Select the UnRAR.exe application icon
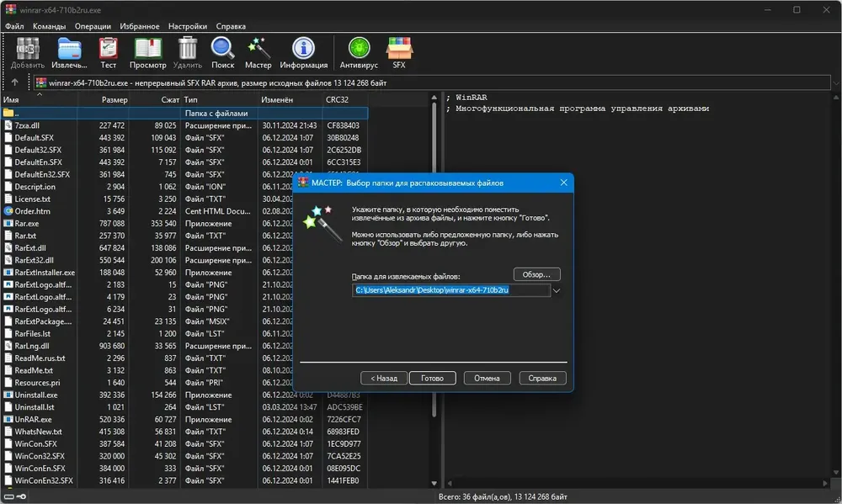The height and width of the screenshot is (504, 842). [x=8, y=419]
